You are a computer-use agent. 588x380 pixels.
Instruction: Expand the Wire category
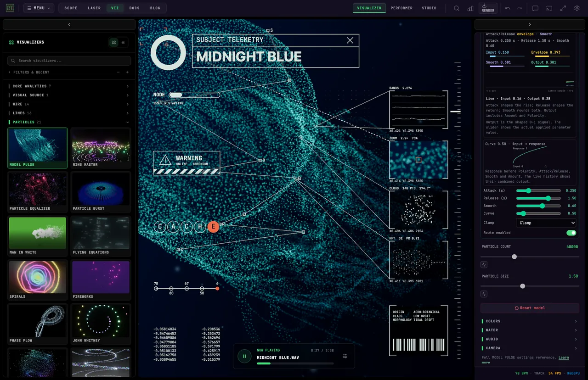pos(69,104)
